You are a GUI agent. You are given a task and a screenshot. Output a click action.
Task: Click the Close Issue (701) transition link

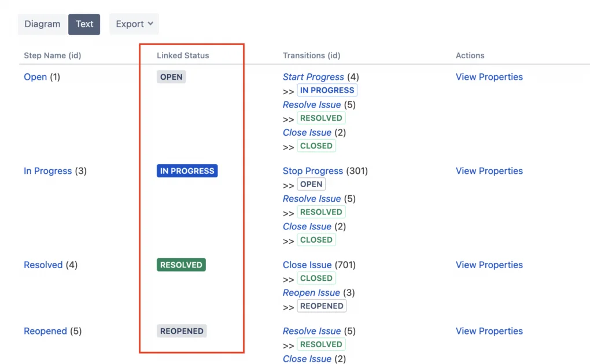point(307,265)
